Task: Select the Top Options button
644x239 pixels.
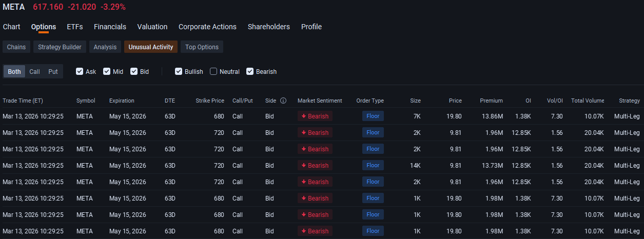Action: coord(202,47)
